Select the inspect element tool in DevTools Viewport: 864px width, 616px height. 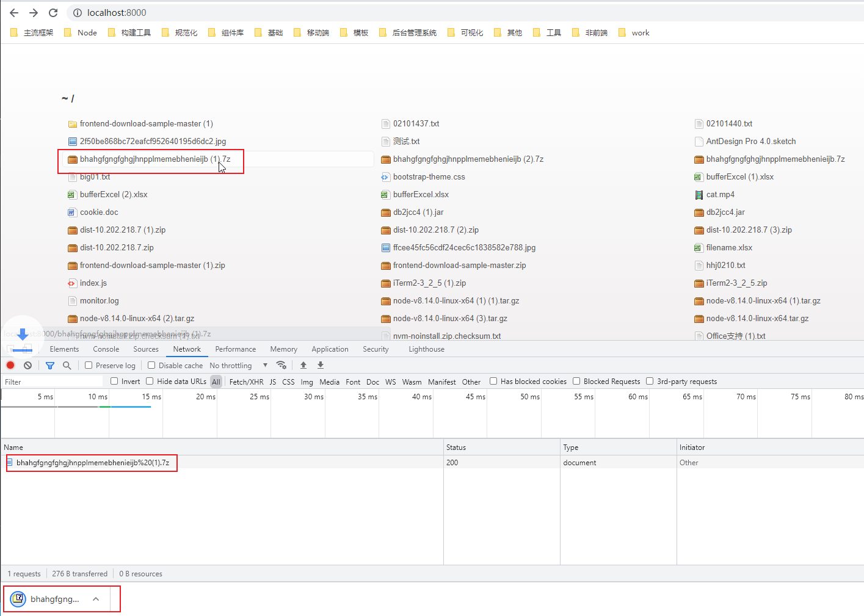(10, 349)
